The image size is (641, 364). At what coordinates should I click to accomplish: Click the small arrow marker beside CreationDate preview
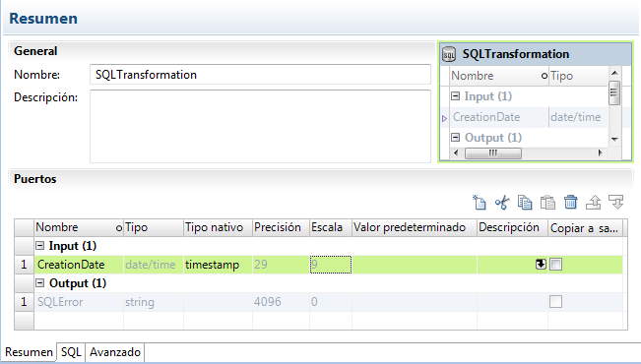pos(444,118)
